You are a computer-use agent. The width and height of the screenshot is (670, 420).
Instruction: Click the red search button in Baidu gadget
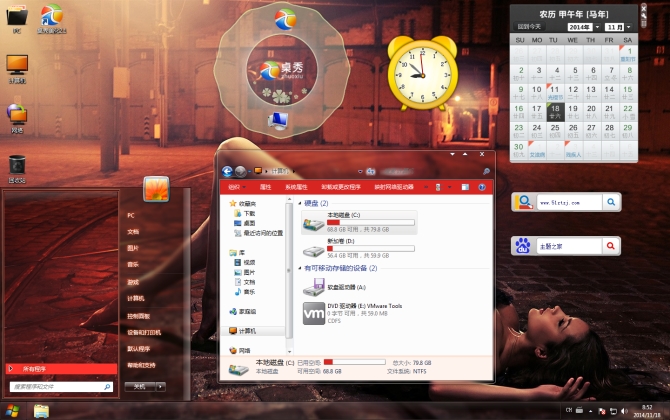(x=611, y=246)
